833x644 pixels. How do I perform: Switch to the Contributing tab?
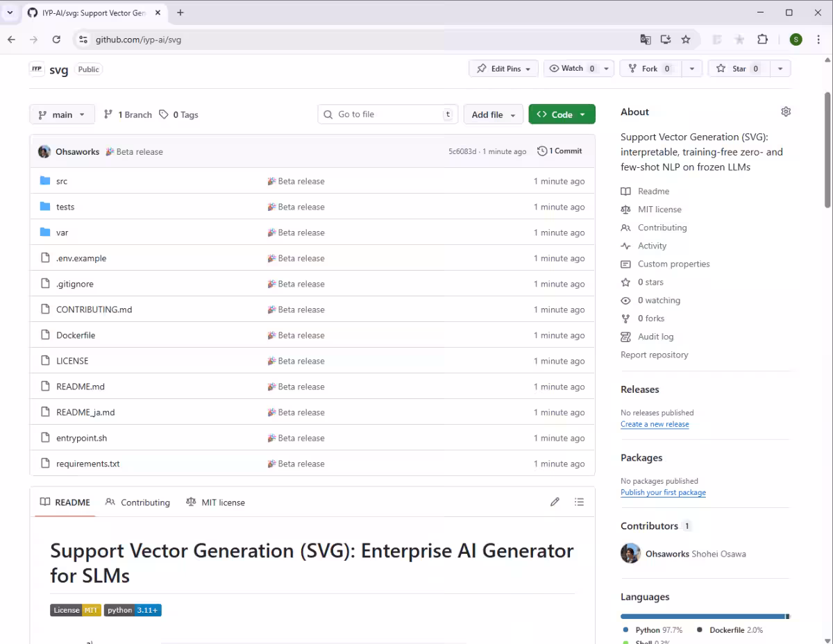[x=137, y=502]
